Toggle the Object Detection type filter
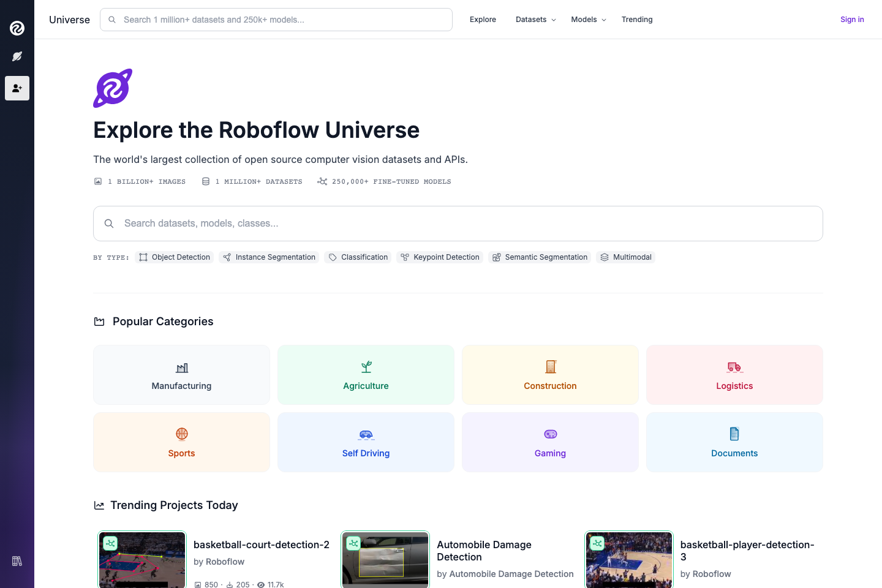This screenshot has height=588, width=882. (x=174, y=257)
